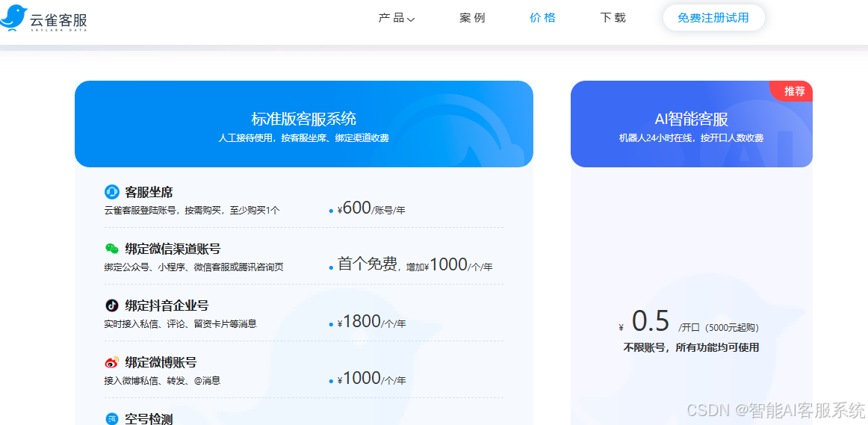Click the 云雀客服登陆账号 description
Image resolution: width=868 pixels, height=425 pixels.
click(192, 211)
